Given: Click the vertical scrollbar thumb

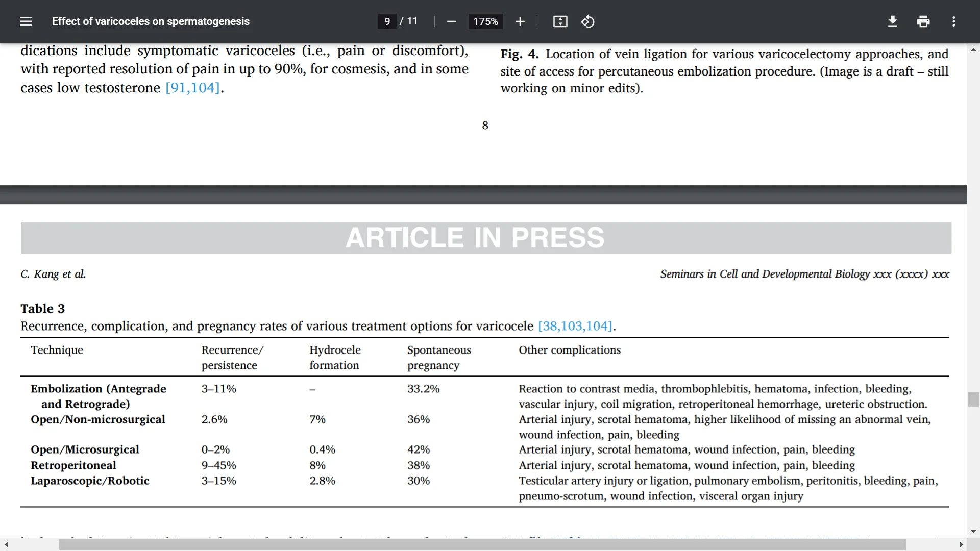Looking at the screenshot, I should (973, 399).
